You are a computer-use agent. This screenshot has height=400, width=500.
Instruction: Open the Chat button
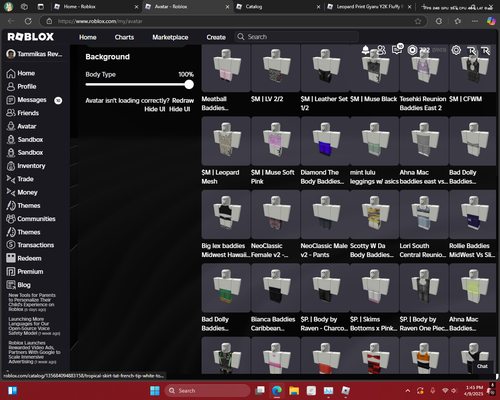(x=482, y=366)
